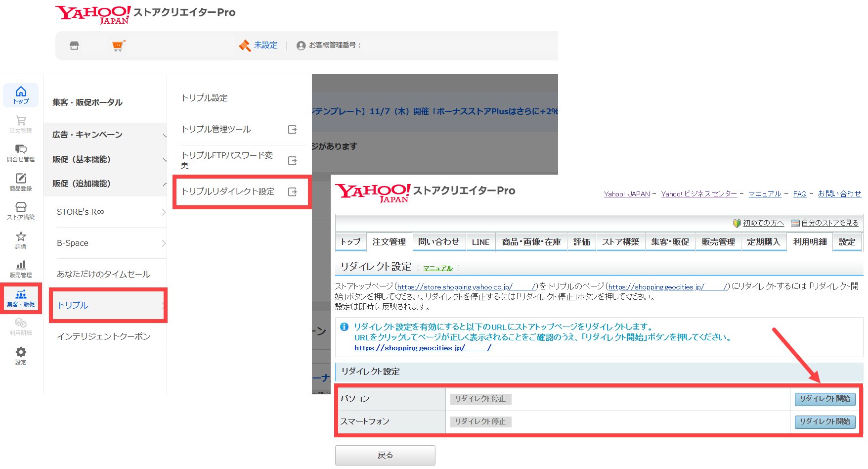
Task: Expand the B-Space submenu arrow
Action: click(164, 243)
